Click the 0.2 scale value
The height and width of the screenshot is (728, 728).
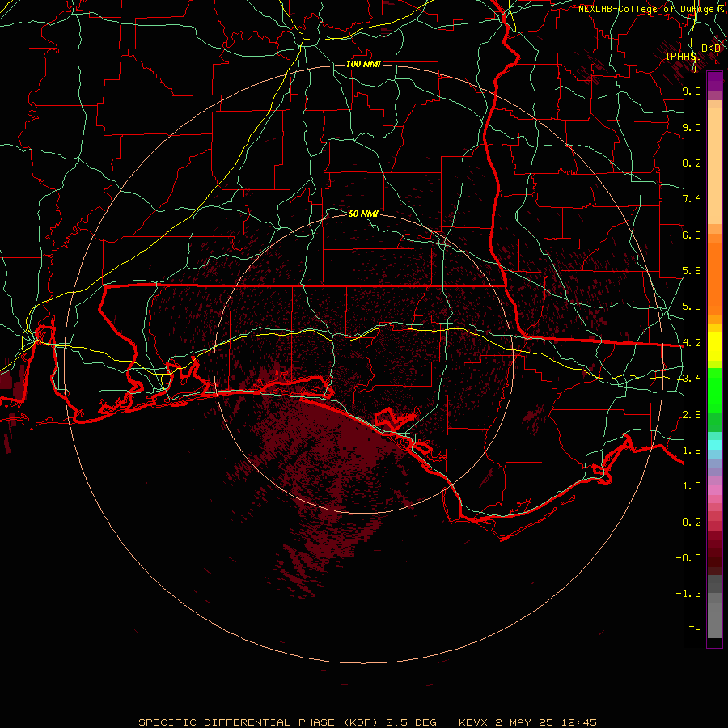[x=692, y=523]
